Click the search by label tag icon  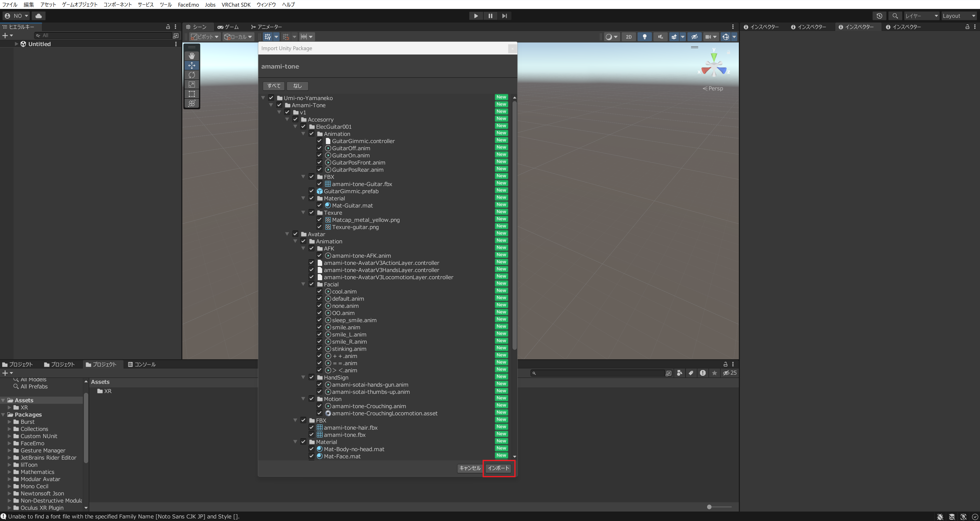pyautogui.click(x=691, y=373)
